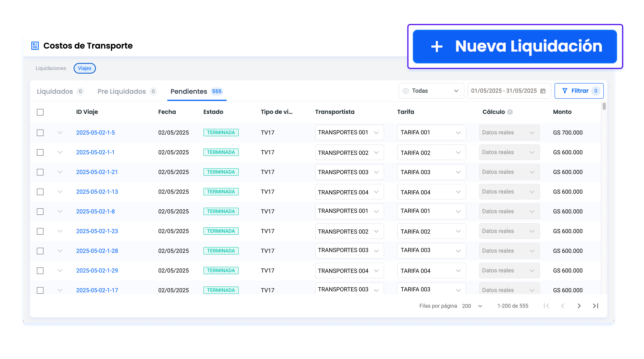Screen dimensions: 644x359
Task: Click the funnel icon in Filtrar
Action: click(x=565, y=91)
